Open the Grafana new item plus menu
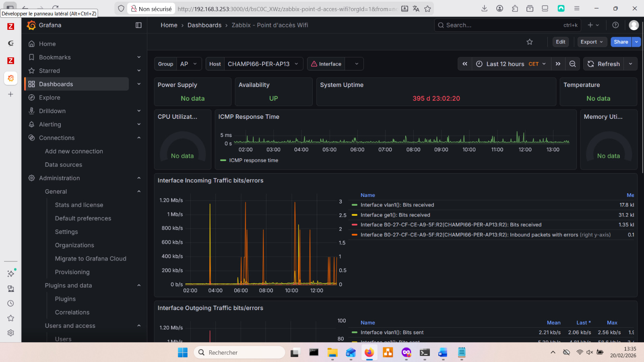This screenshot has height=362, width=644. point(593,25)
